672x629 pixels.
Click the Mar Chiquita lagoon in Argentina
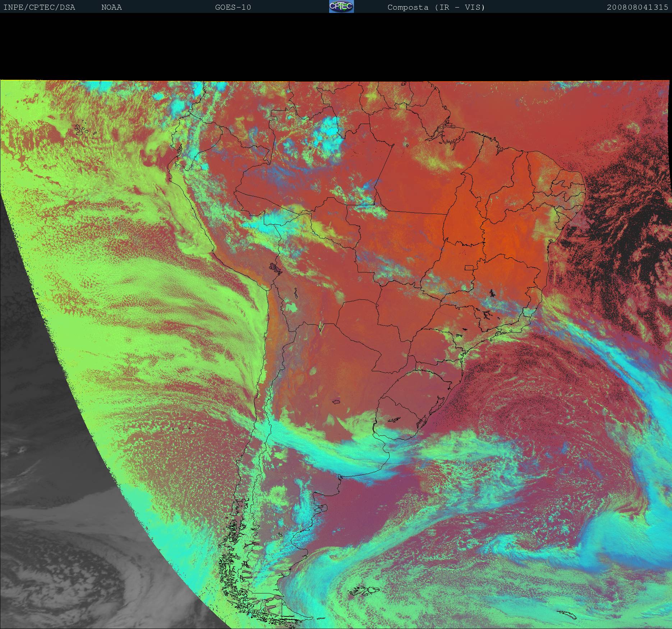(x=336, y=402)
